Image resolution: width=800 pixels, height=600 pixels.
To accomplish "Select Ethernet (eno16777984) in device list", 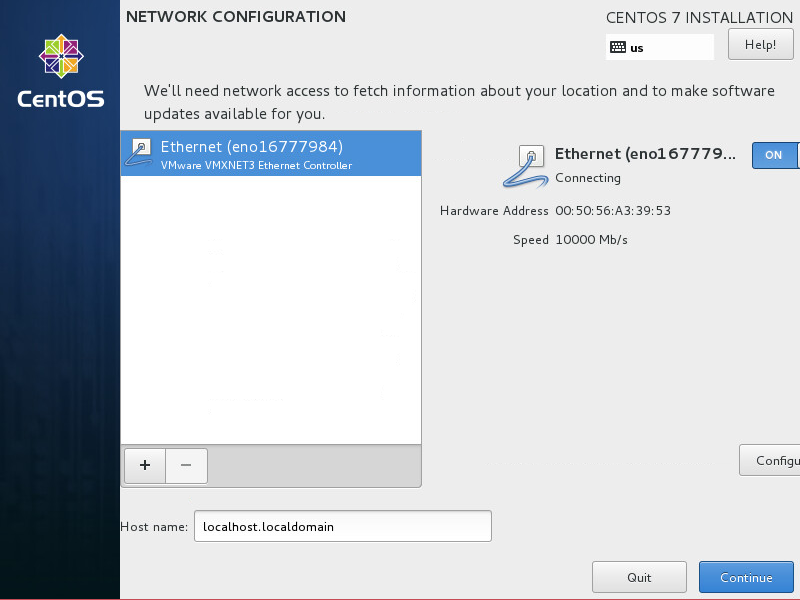I will pos(271,154).
